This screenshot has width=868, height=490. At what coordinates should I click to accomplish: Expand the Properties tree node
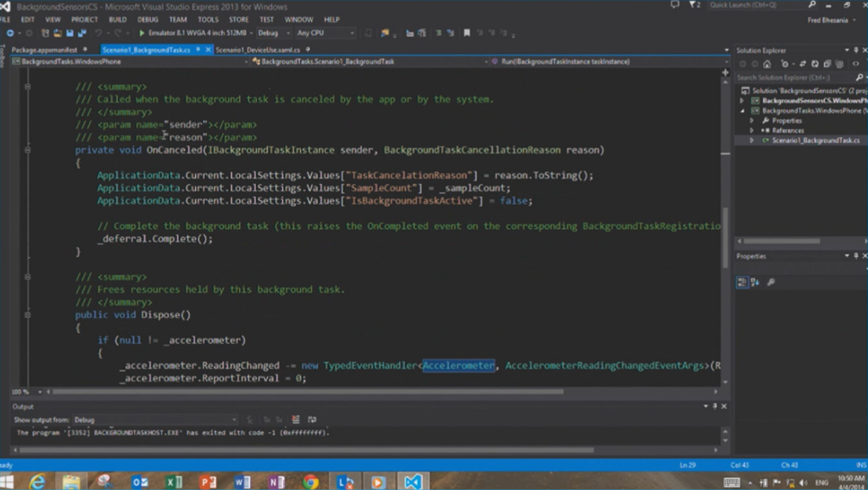pyautogui.click(x=752, y=120)
